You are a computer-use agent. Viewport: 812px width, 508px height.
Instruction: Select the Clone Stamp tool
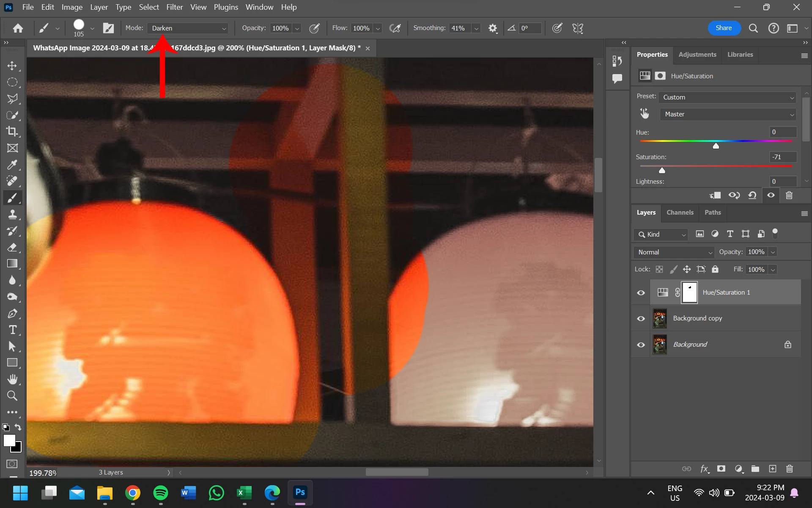tap(12, 214)
